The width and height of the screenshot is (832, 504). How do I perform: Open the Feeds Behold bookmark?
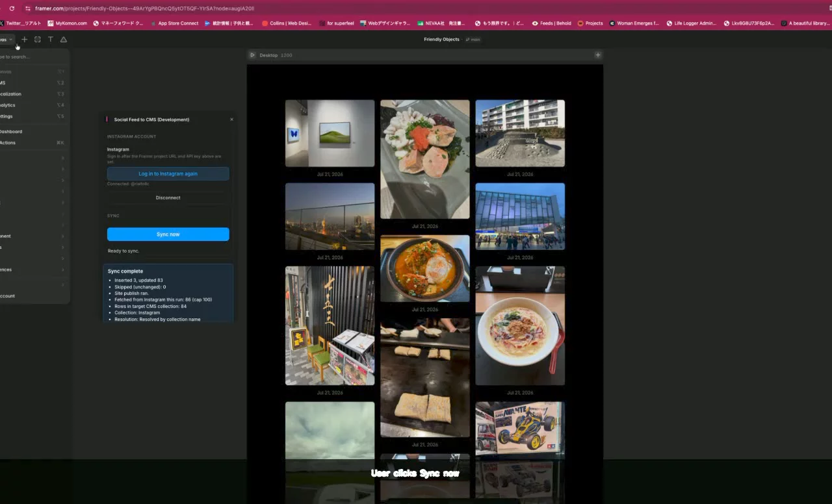click(552, 23)
